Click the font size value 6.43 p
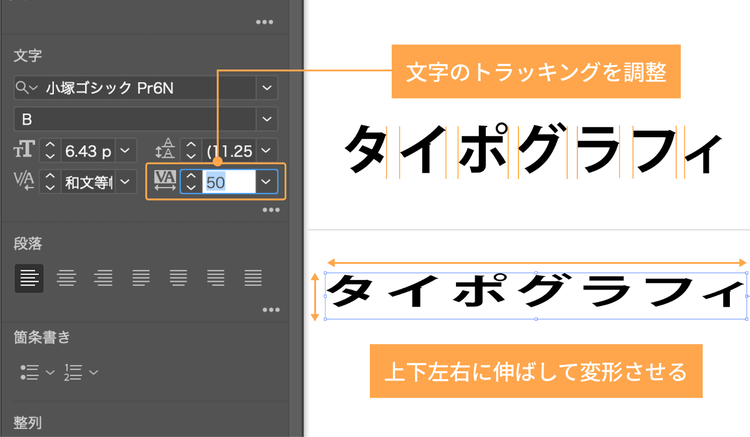The height and width of the screenshot is (437, 750). coord(88,151)
